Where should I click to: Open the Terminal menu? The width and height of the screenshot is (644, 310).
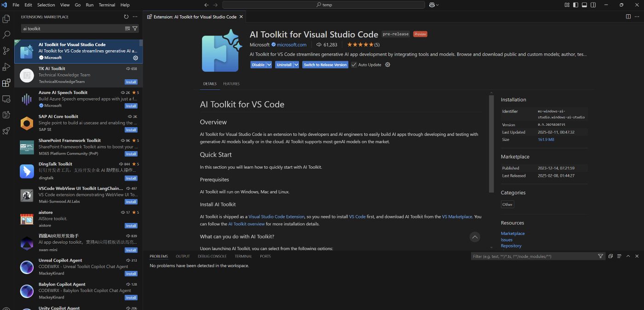(107, 5)
